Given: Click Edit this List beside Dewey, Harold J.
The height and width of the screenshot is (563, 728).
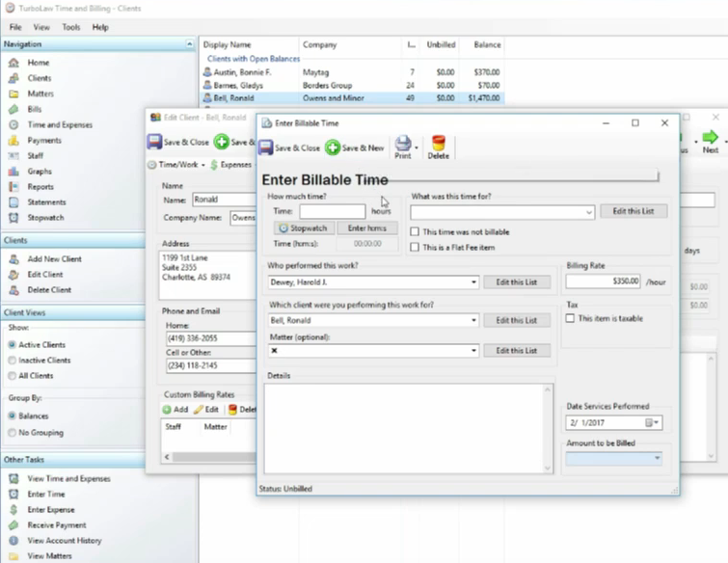Looking at the screenshot, I should point(517,282).
